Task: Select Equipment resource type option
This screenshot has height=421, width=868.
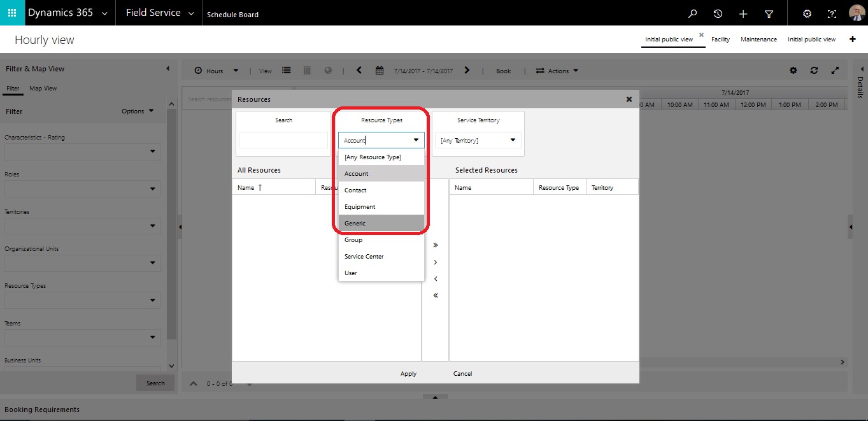Action: tap(381, 206)
